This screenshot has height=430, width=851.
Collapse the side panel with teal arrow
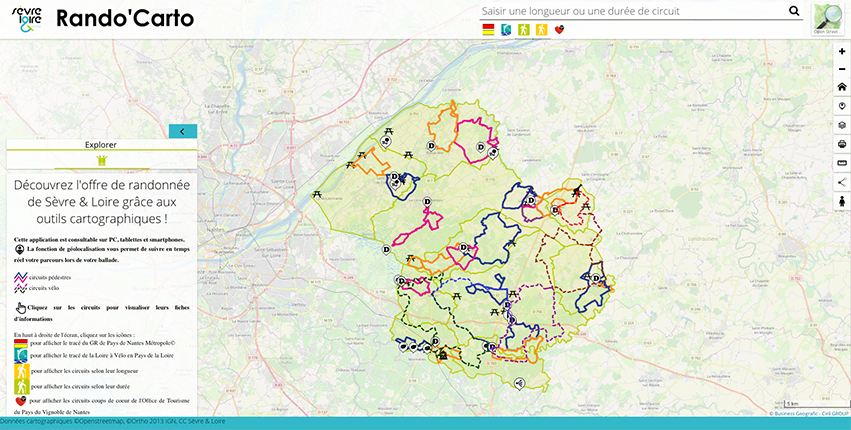tap(183, 131)
